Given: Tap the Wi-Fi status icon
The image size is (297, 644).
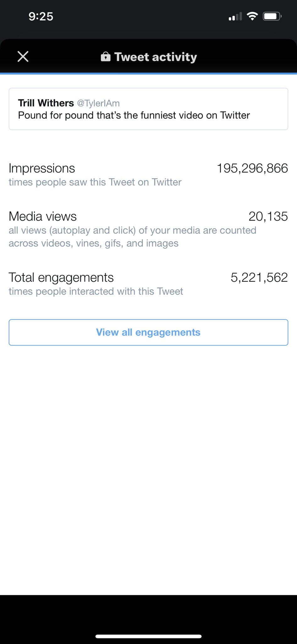Looking at the screenshot, I should pos(252,16).
